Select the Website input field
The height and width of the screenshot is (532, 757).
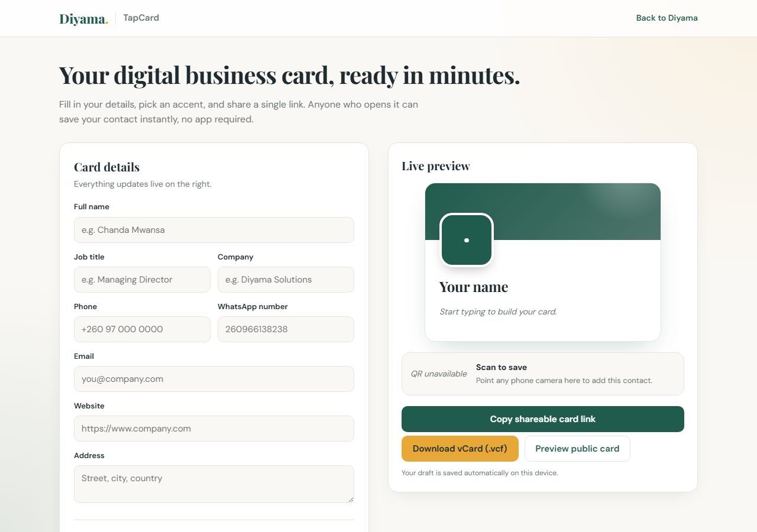click(x=214, y=429)
